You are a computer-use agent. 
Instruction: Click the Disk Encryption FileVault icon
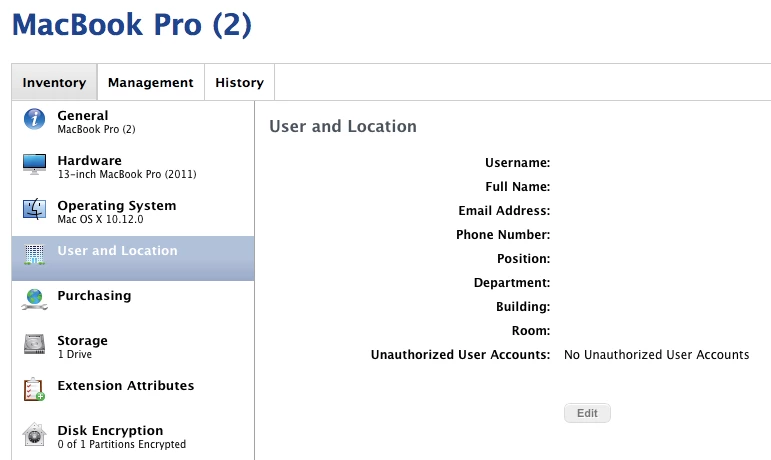(x=34, y=434)
